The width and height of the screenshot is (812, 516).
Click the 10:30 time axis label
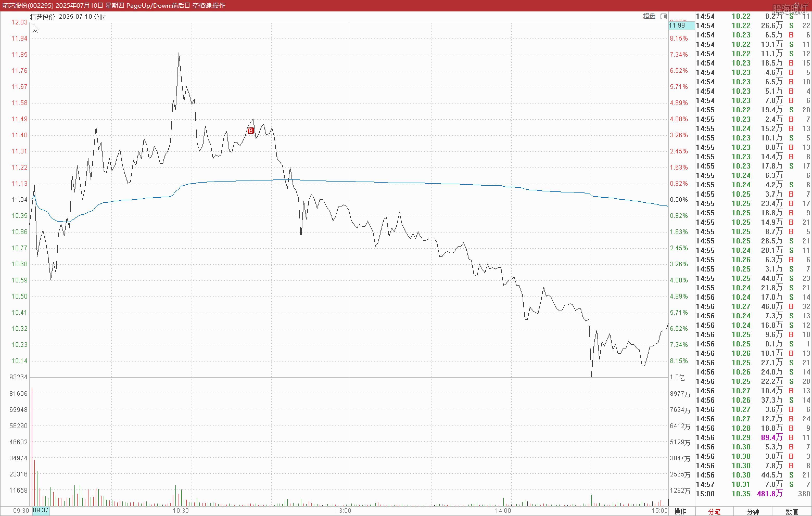tap(181, 511)
